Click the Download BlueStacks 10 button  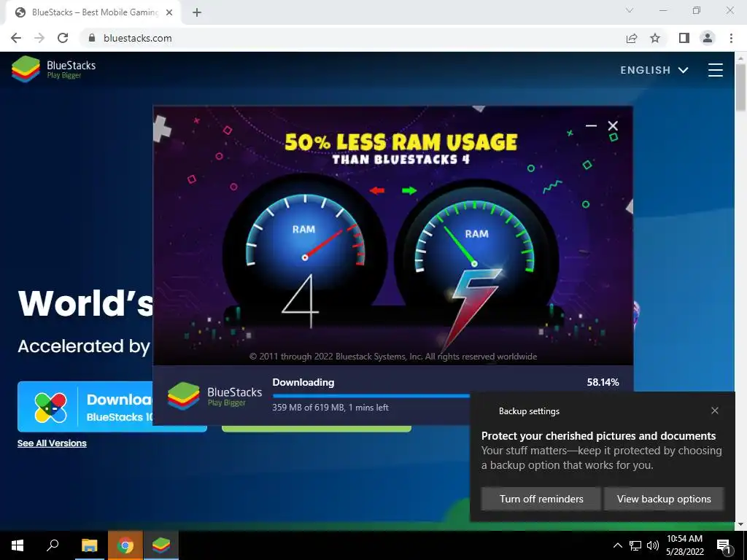pyautogui.click(x=85, y=407)
